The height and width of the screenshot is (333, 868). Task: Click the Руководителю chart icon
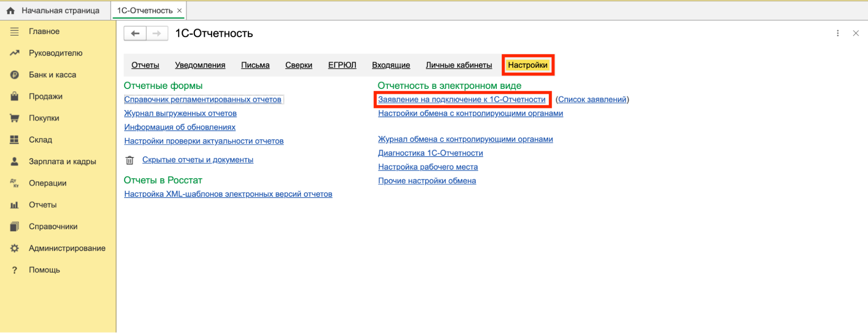tap(14, 53)
